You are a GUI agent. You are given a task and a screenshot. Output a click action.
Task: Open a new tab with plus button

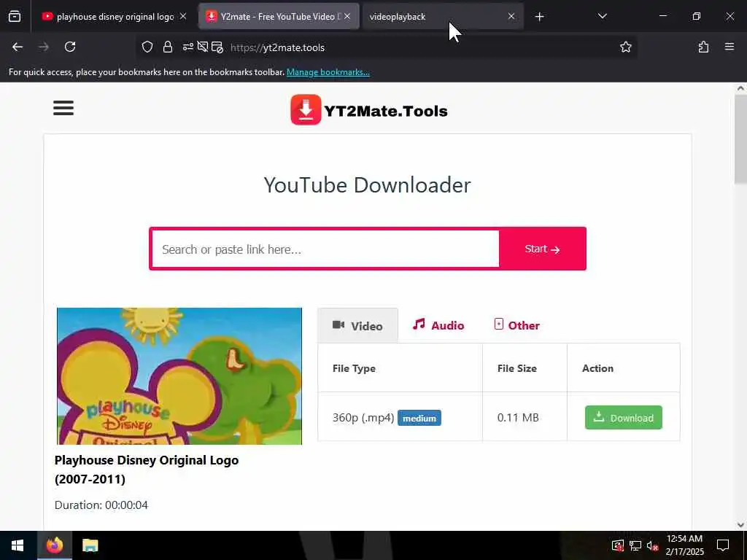(x=539, y=17)
